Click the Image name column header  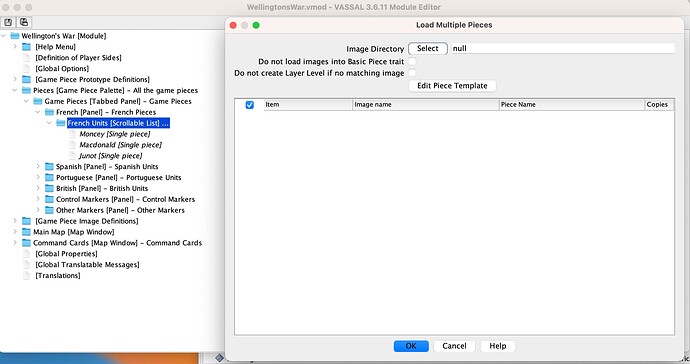tap(426, 105)
